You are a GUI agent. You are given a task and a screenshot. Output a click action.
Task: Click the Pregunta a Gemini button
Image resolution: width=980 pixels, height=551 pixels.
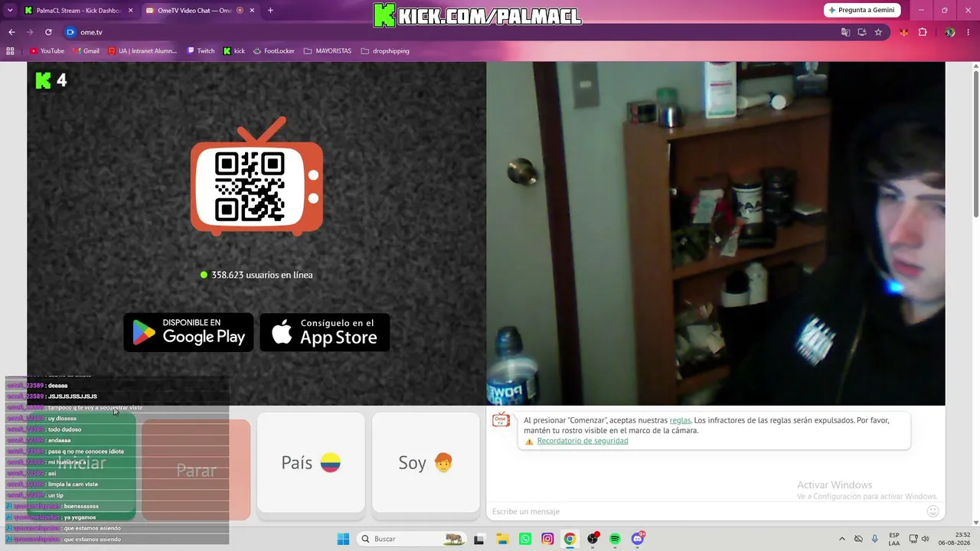click(x=862, y=10)
